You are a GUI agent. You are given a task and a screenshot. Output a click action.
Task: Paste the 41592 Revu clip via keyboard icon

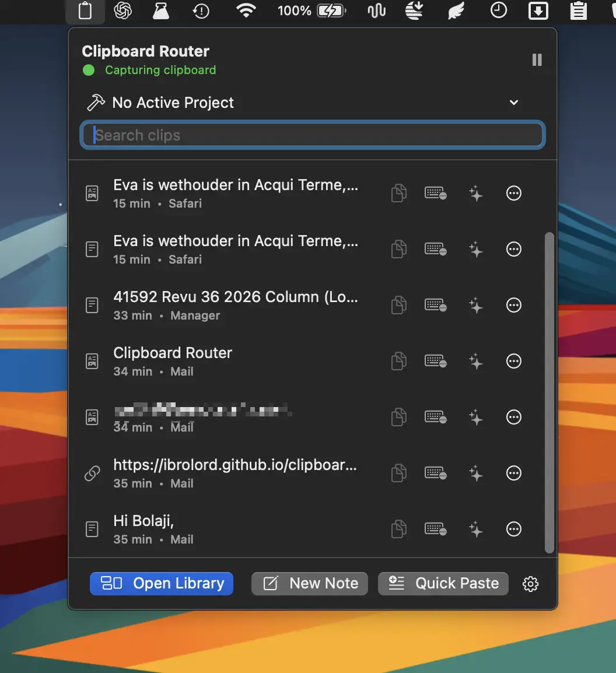(435, 305)
